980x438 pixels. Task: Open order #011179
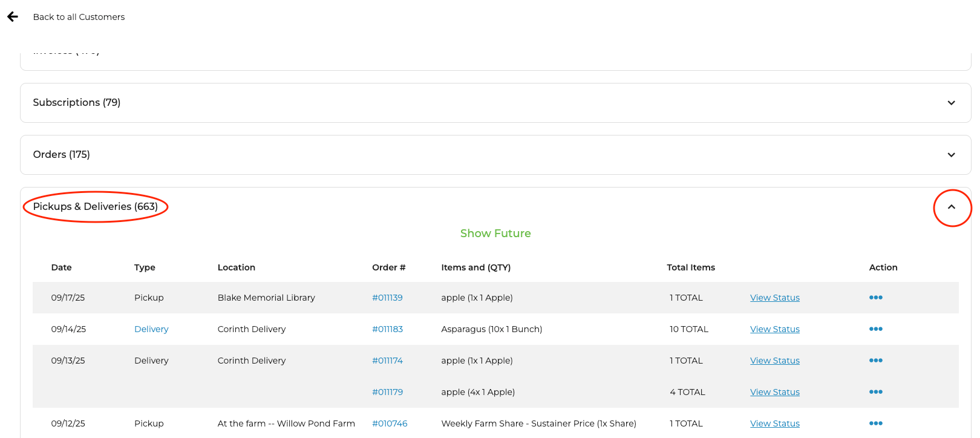click(387, 392)
